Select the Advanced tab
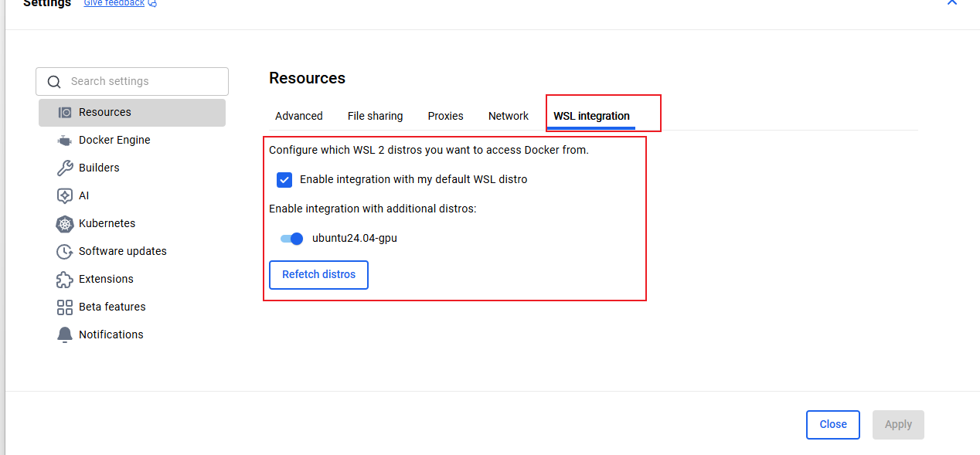The width and height of the screenshot is (980, 455). (x=298, y=116)
